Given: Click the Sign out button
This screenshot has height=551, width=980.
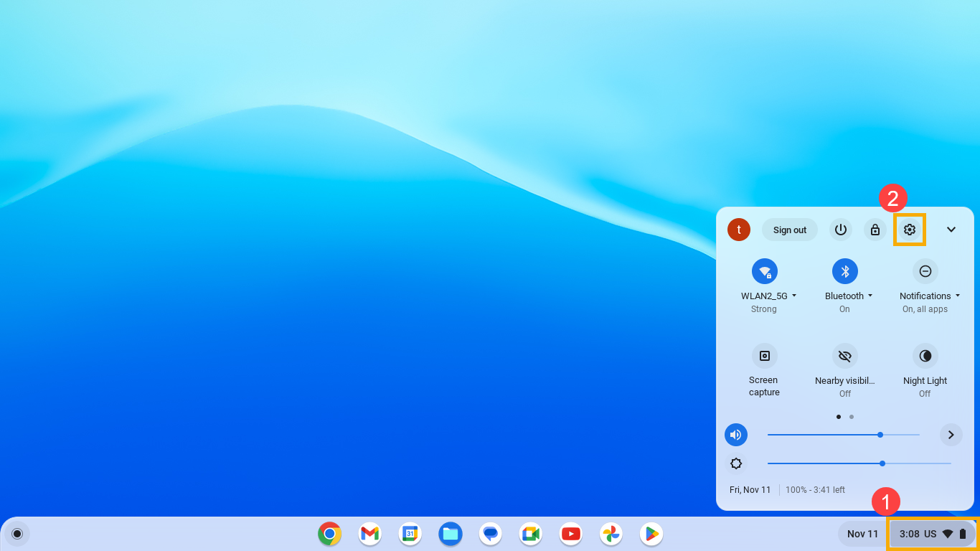Looking at the screenshot, I should coord(789,230).
